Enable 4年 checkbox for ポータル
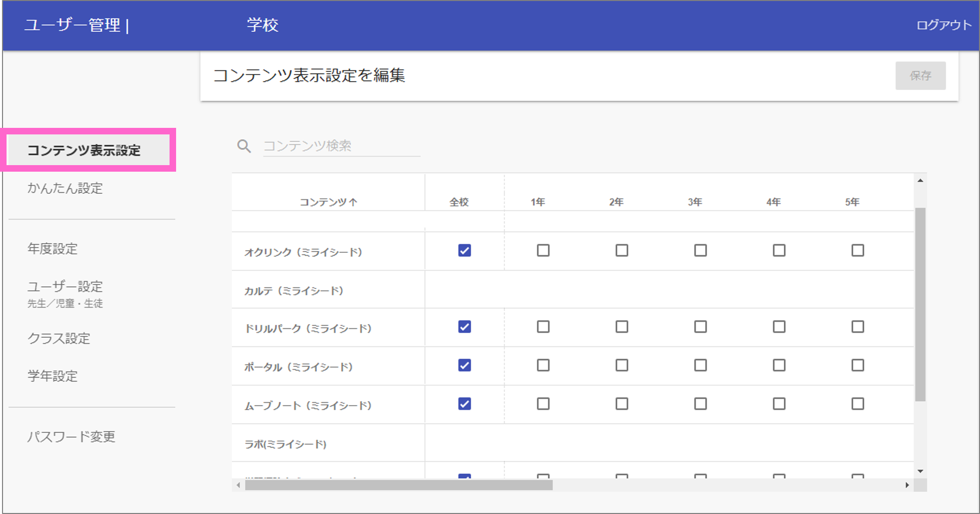The image size is (980, 514). click(779, 365)
